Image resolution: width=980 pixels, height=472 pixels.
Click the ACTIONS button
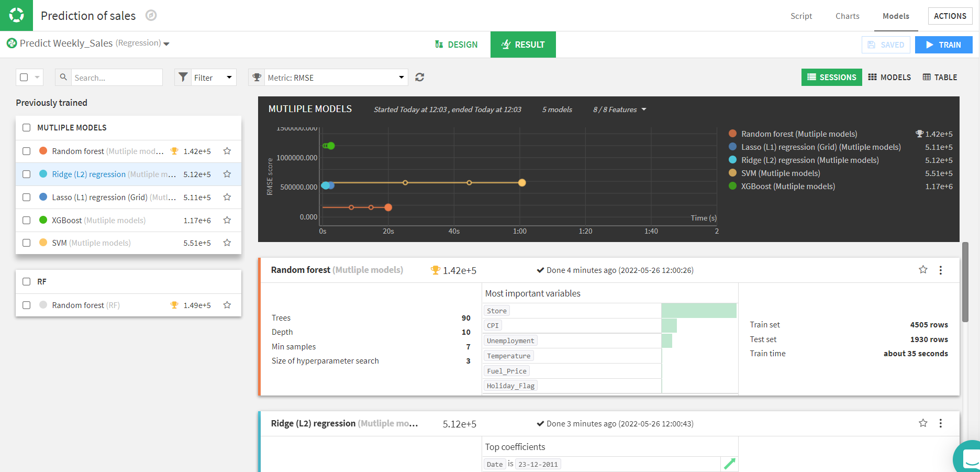[x=950, y=16]
